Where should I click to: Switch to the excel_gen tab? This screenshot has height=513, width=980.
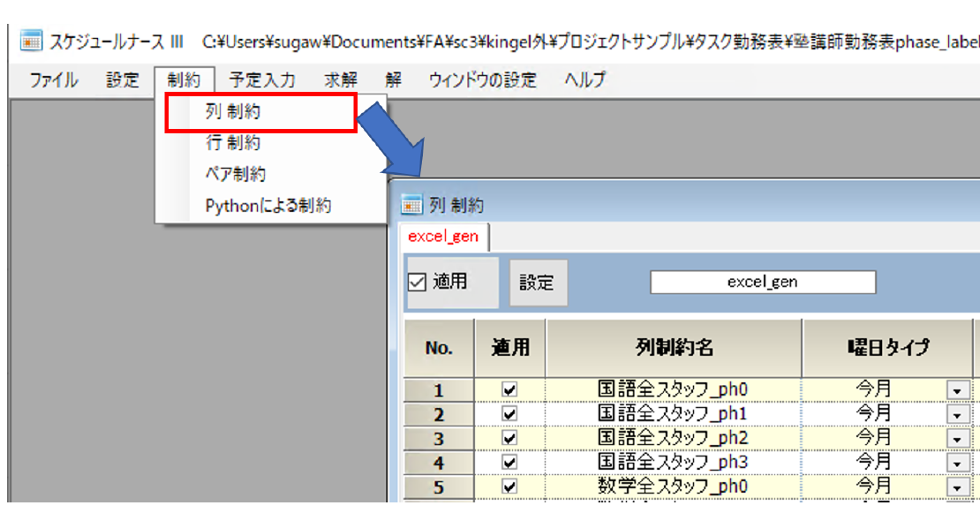(443, 236)
